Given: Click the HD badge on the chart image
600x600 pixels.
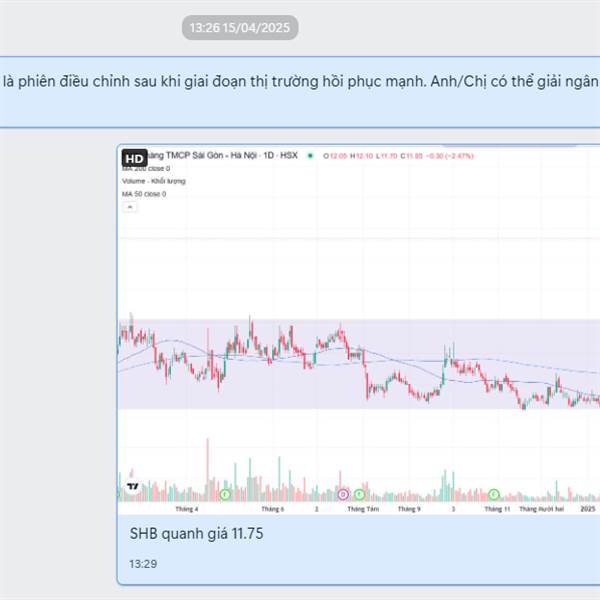Looking at the screenshot, I should click(x=134, y=158).
